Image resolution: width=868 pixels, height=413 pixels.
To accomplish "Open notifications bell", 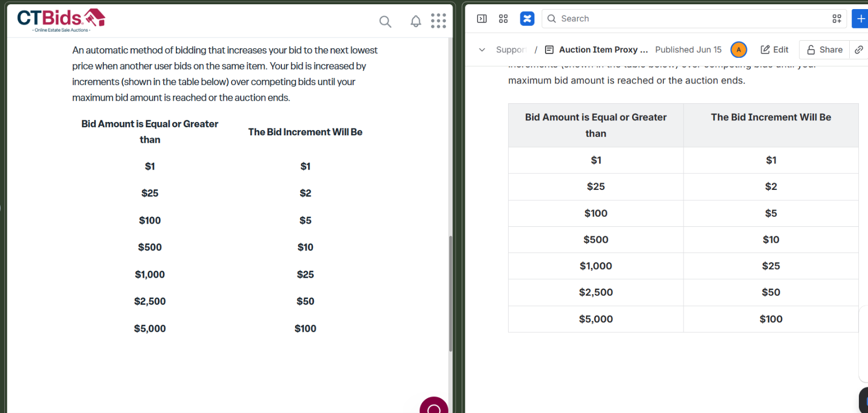I will click(416, 21).
